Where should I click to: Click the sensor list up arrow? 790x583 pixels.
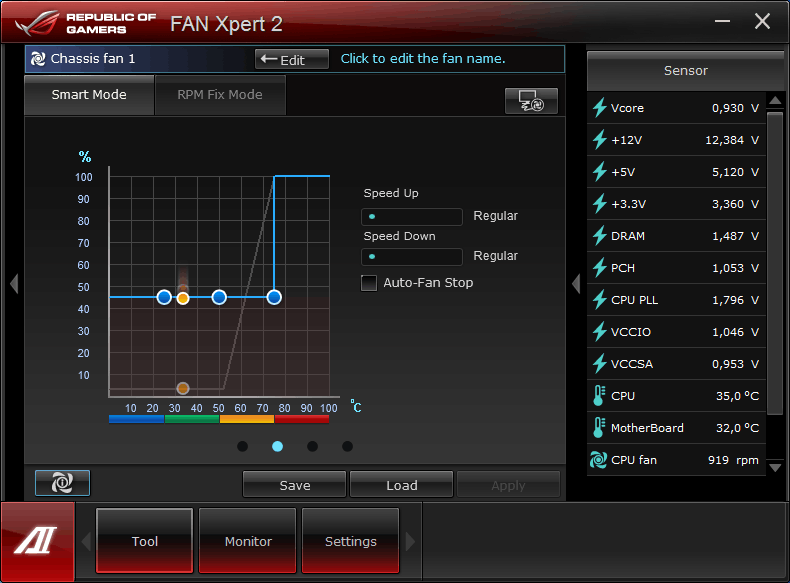(775, 100)
